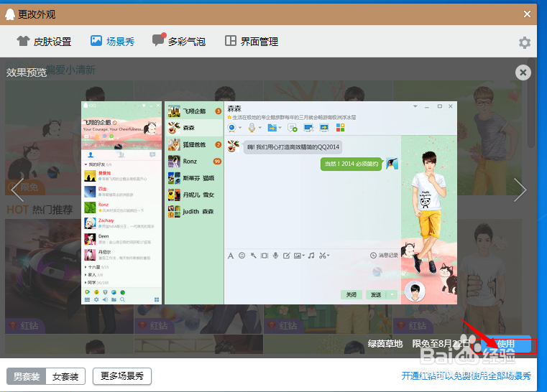Open the 发送 dropdown arrow in preview
Screen dimensions: 547x392
[392, 295]
